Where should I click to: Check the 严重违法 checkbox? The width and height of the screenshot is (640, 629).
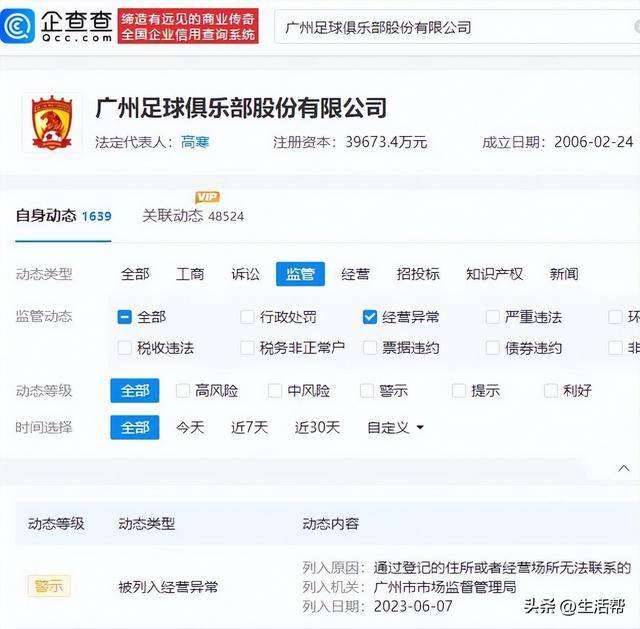coord(492,317)
